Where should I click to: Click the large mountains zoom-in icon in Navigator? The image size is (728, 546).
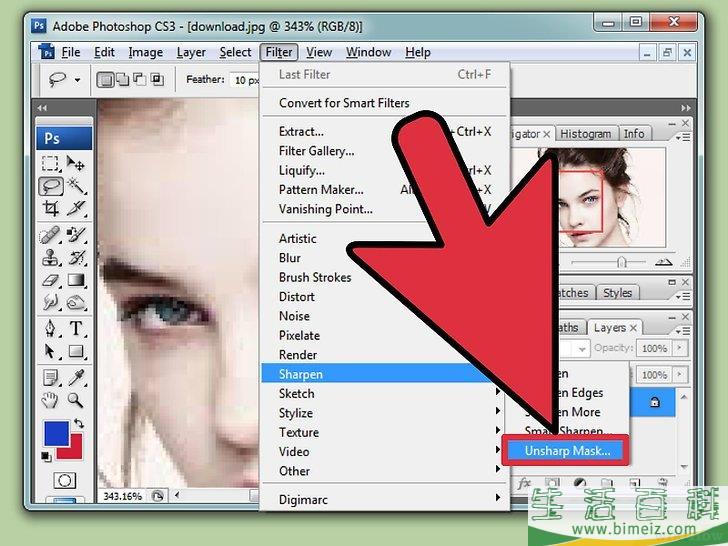(663, 262)
